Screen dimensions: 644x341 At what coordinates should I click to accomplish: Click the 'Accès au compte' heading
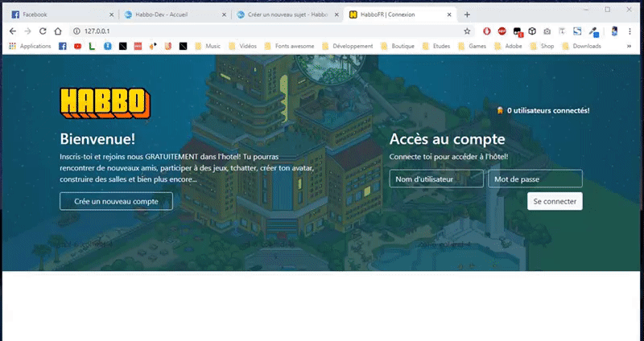448,138
